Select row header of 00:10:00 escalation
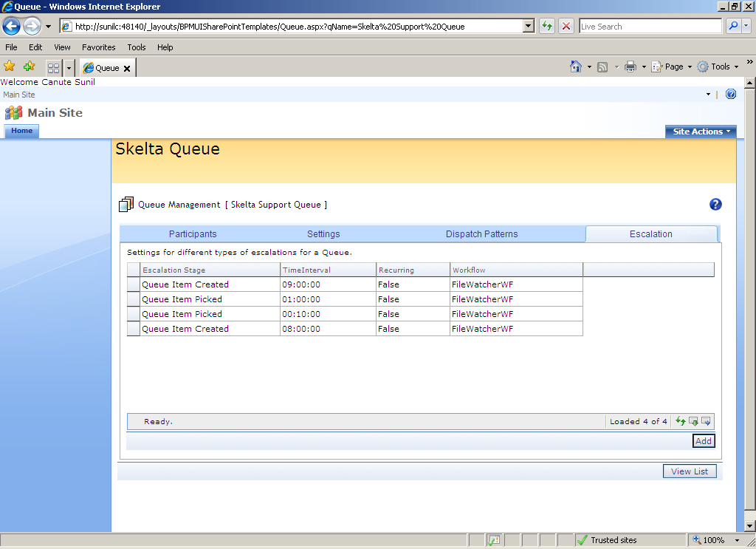 [134, 314]
